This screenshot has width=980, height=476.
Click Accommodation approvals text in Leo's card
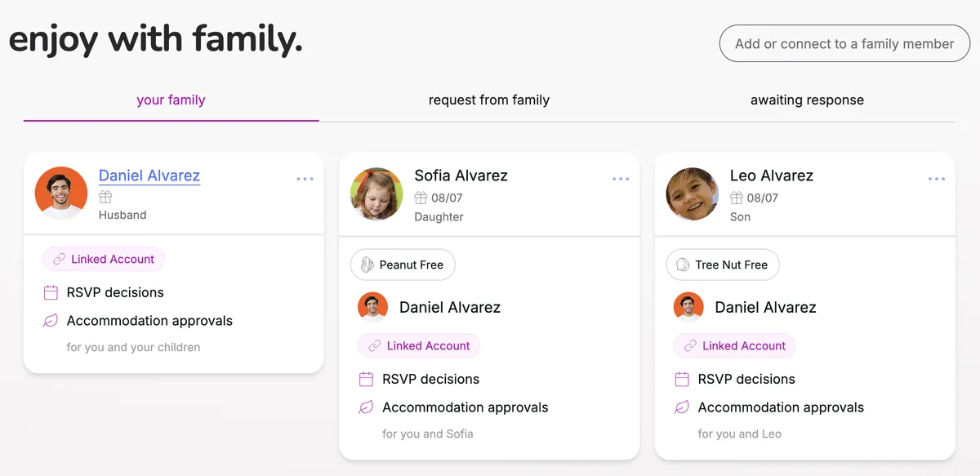781,407
